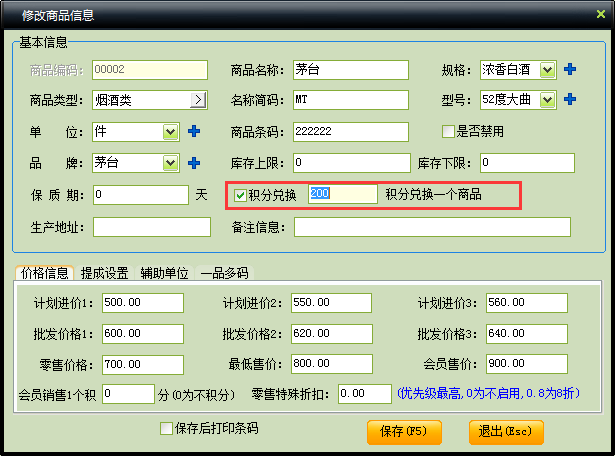Open the 规格 dropdown showing 浓香白酒
This screenshot has width=615, height=456.
coord(548,70)
